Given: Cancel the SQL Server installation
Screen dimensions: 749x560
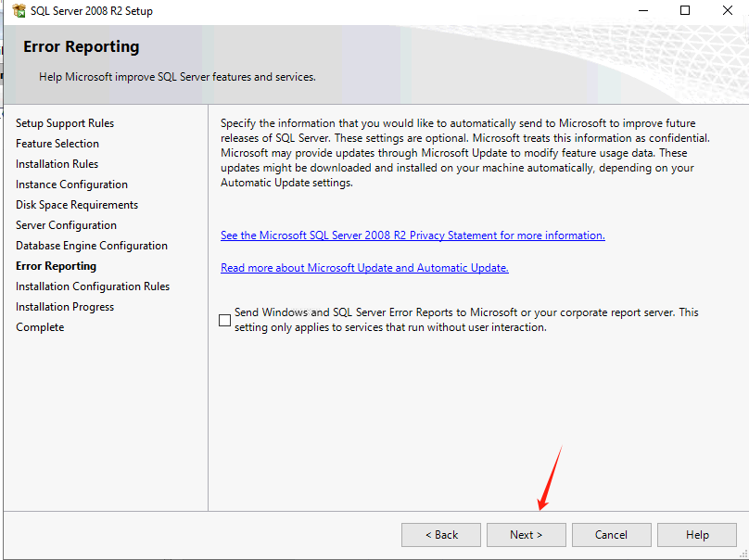Looking at the screenshot, I should click(x=611, y=535).
